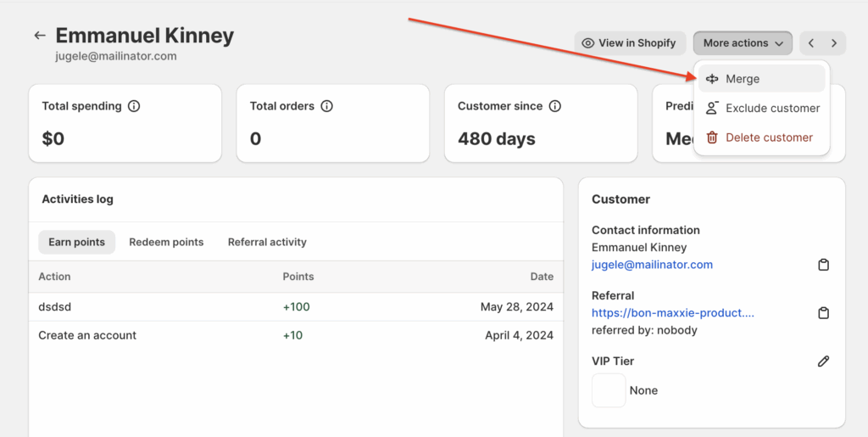Show the Referral activity tab
868x437 pixels.
coord(267,242)
